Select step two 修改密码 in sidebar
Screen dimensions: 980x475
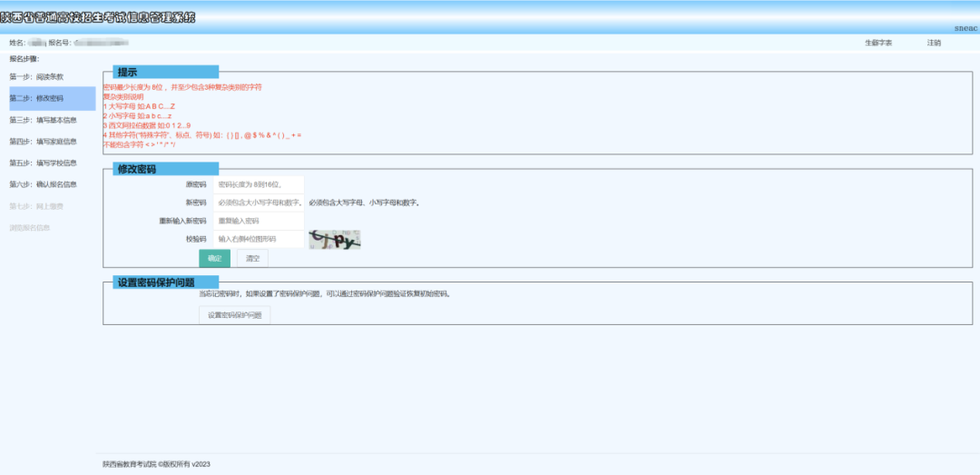pos(36,98)
